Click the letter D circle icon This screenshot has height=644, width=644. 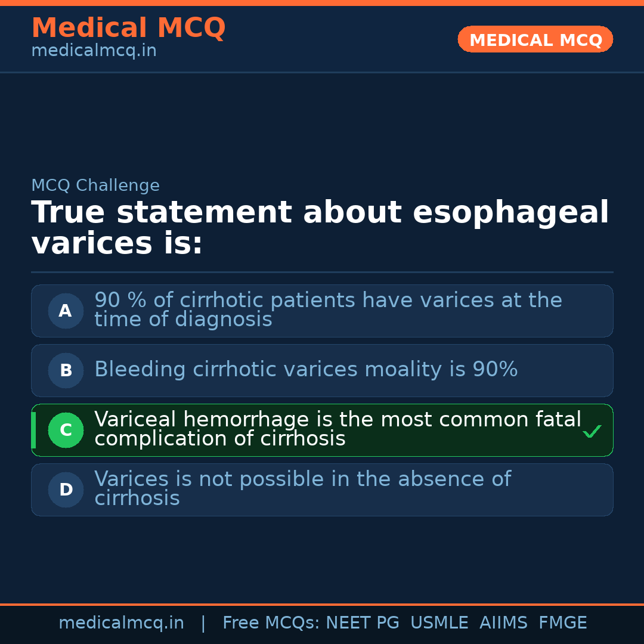point(66,490)
